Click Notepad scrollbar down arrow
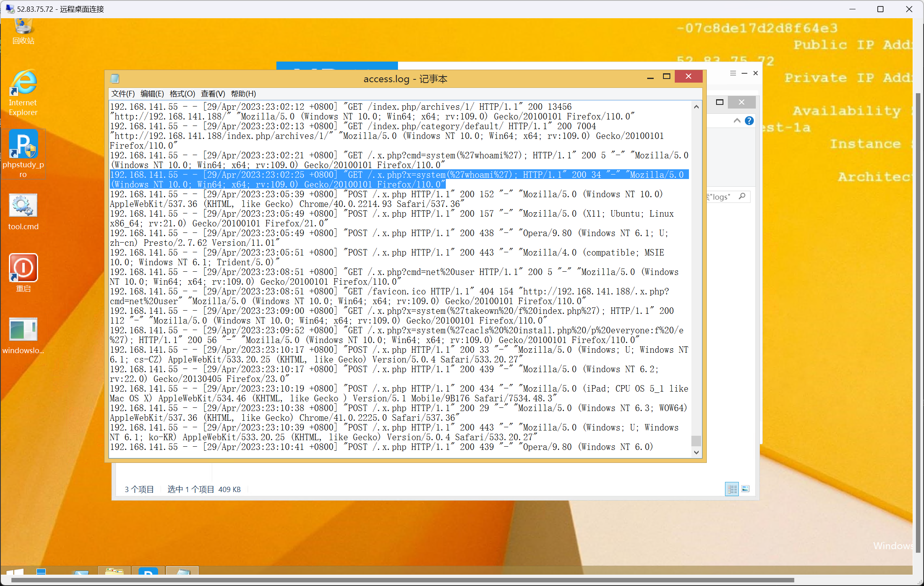924x586 pixels. 696,452
